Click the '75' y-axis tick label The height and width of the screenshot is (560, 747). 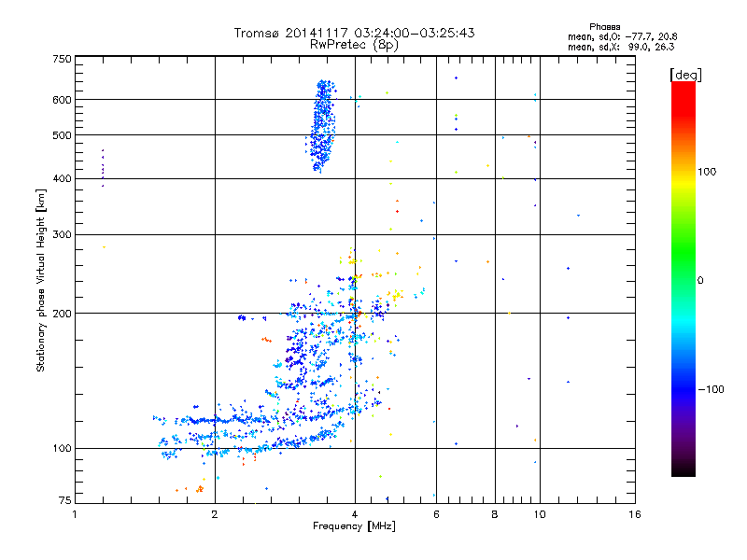click(x=65, y=500)
